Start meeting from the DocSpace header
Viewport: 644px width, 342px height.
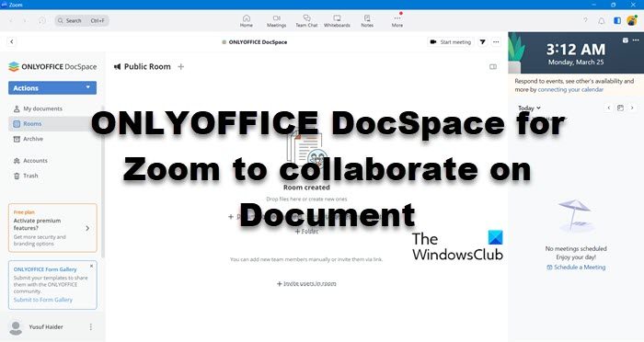pyautogui.click(x=451, y=42)
